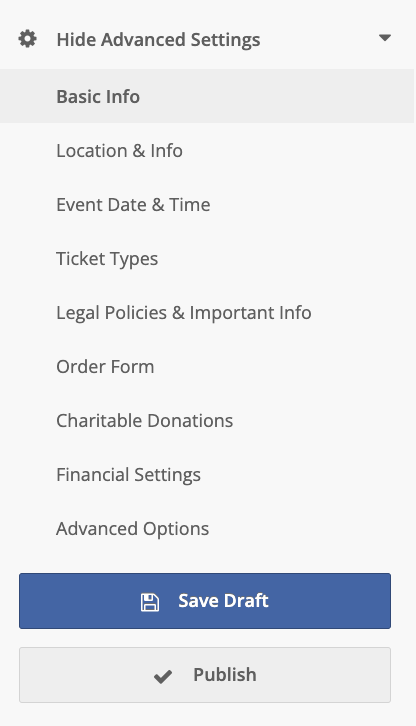Click the blue Save Draft button
Image resolution: width=416 pixels, height=726 pixels.
[x=205, y=601]
